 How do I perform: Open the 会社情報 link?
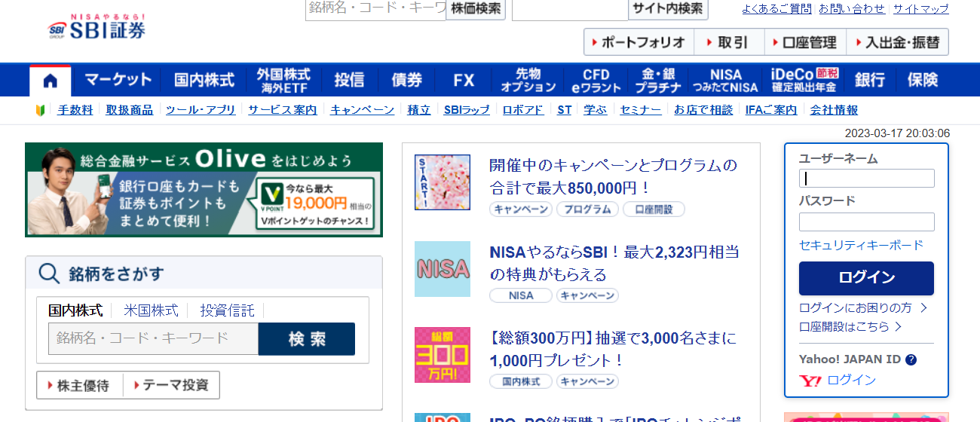[834, 110]
